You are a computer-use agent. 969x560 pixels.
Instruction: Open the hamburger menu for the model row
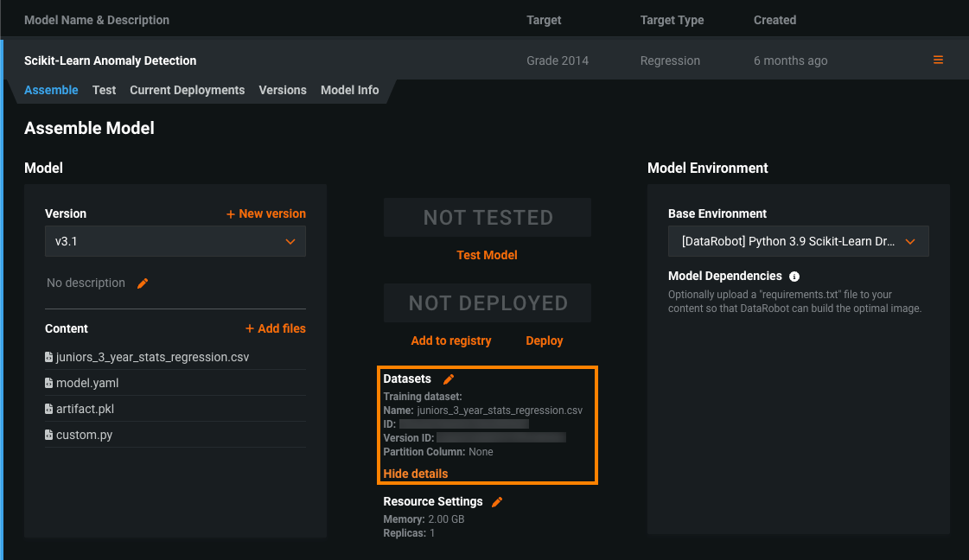938,60
